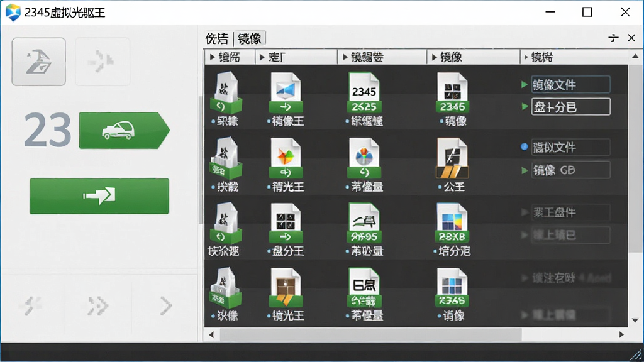Click the 镜像文件 field
This screenshot has width=644, height=362.
tap(570, 85)
